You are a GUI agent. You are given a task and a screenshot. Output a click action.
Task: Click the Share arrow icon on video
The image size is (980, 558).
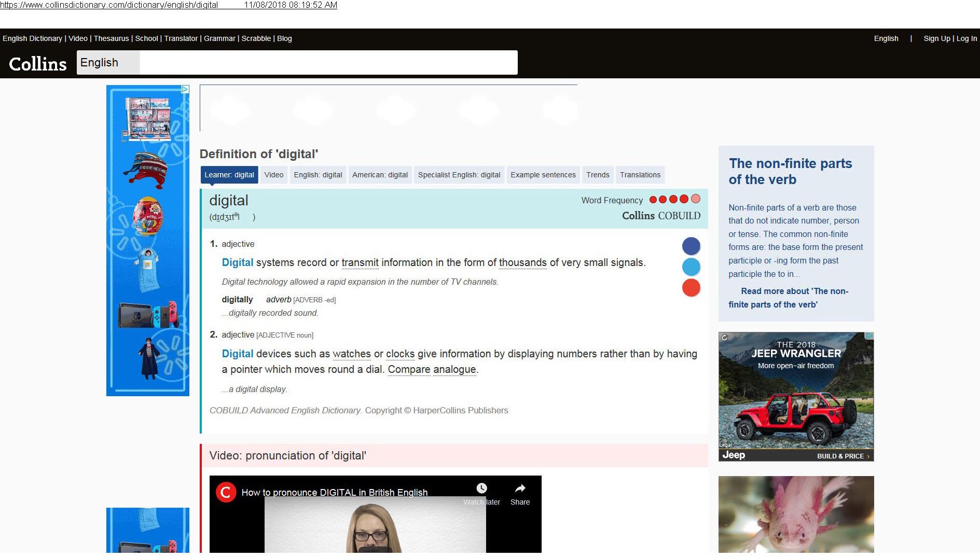pos(520,489)
